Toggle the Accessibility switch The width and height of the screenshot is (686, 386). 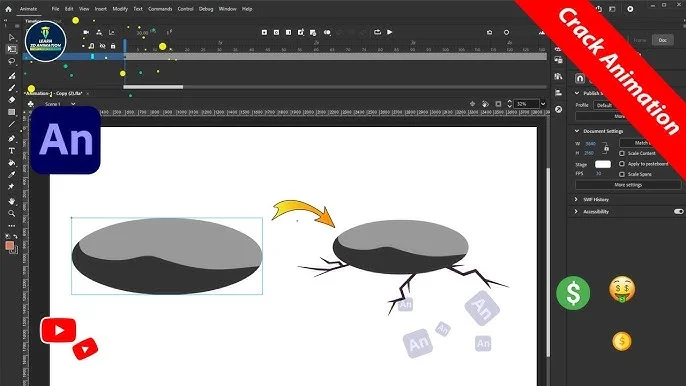tap(679, 211)
